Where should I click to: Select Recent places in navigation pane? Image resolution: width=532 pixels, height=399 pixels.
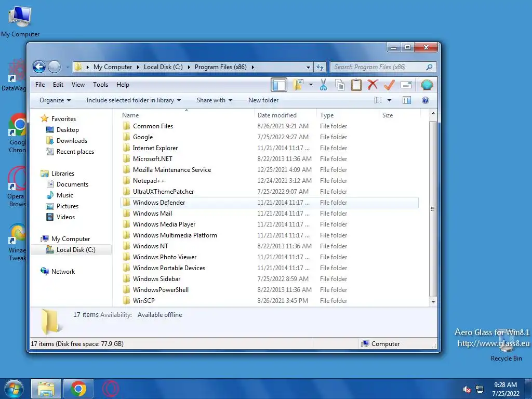coord(75,152)
